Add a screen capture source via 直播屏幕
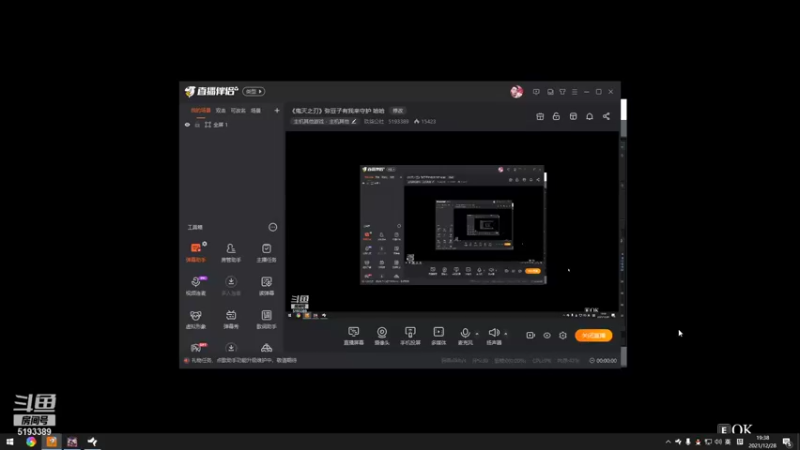Viewport: 800px width, 450px height. coord(354,336)
